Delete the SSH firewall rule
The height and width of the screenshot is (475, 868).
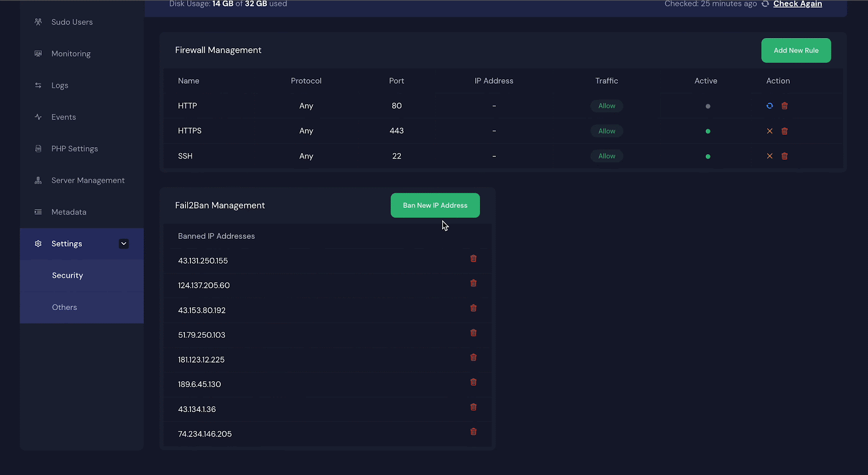coord(784,156)
